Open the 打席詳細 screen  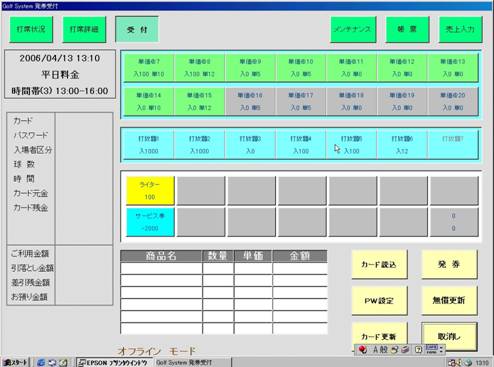tap(84, 30)
